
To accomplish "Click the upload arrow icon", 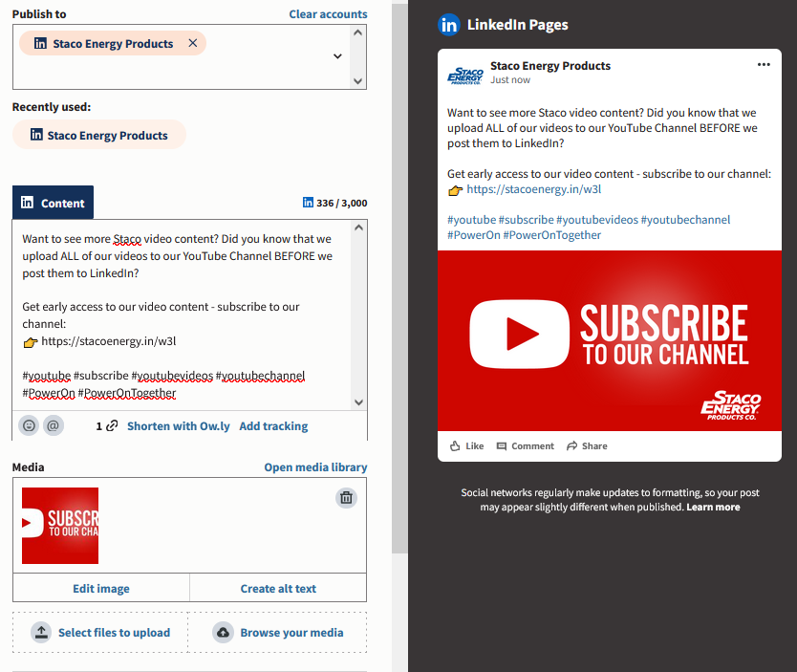I will pos(41,633).
